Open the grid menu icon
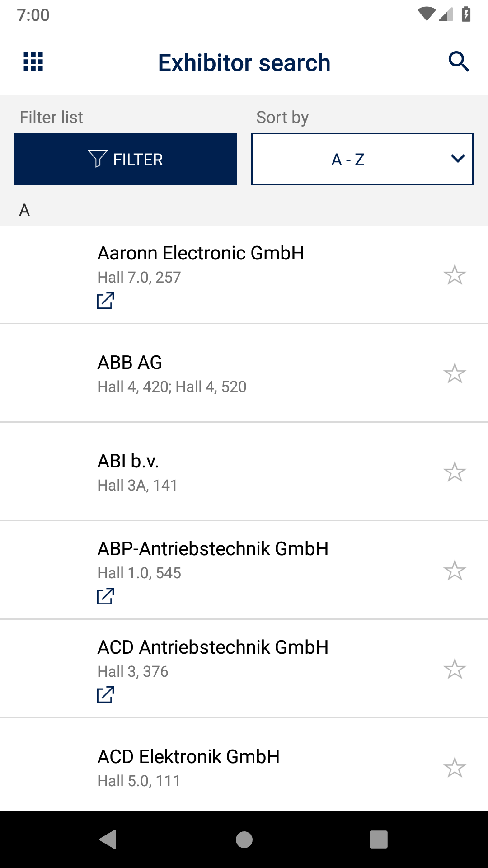 (x=33, y=62)
